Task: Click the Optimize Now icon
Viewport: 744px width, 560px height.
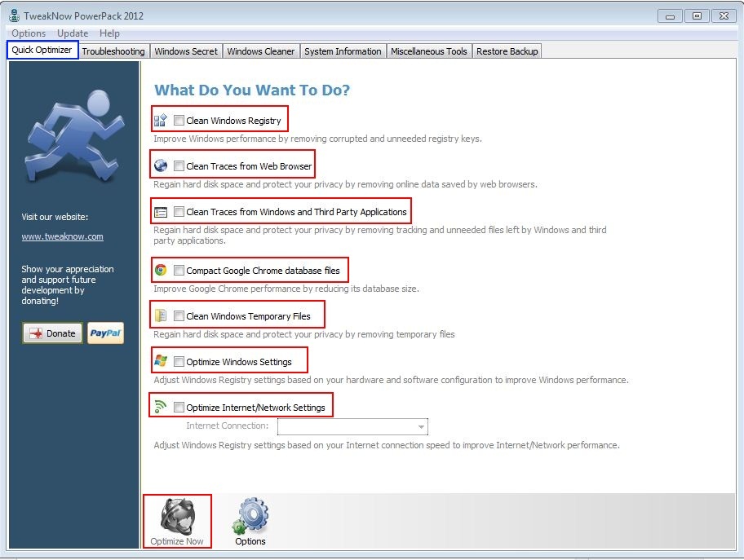Action: click(x=178, y=515)
